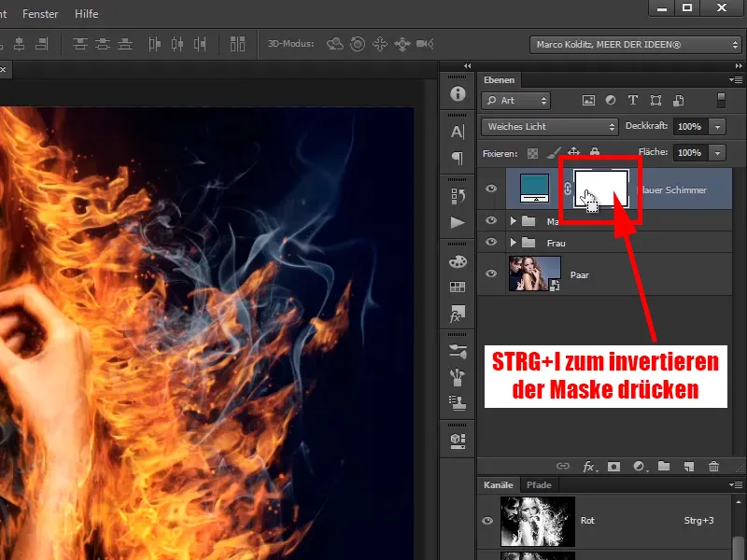Filter layers by adjustment layers icon
Viewport: 747px width, 560px height.
(611, 101)
